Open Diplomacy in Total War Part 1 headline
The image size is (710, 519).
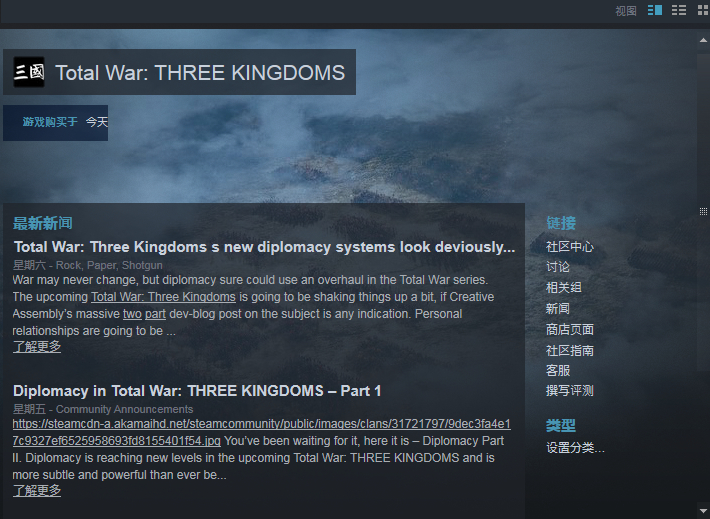197,391
